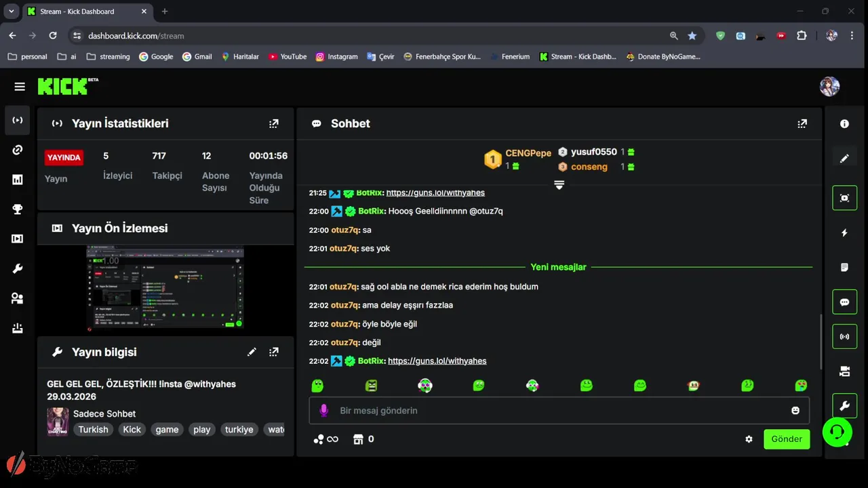Click the document notes icon in right sidebar
868x488 pixels.
point(844,267)
